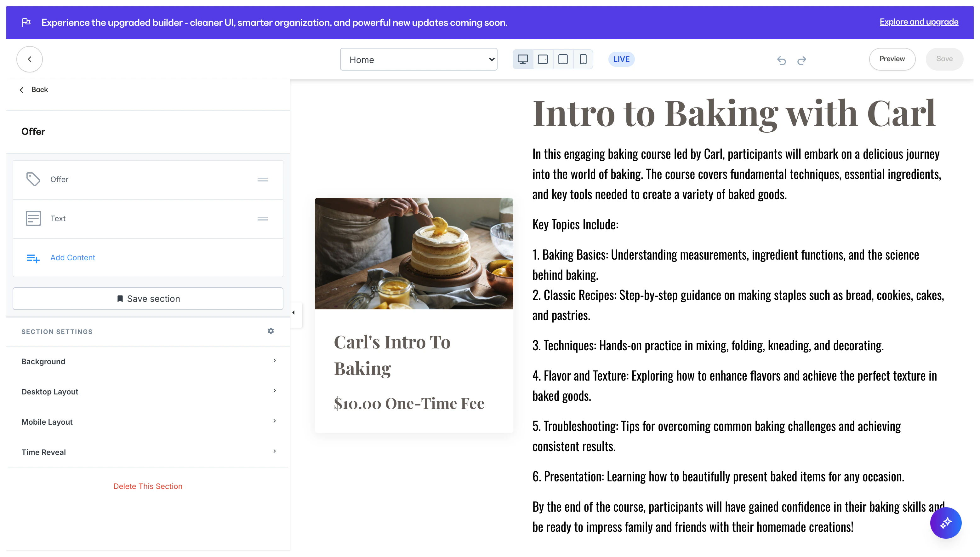Open section settings gear icon

(271, 331)
